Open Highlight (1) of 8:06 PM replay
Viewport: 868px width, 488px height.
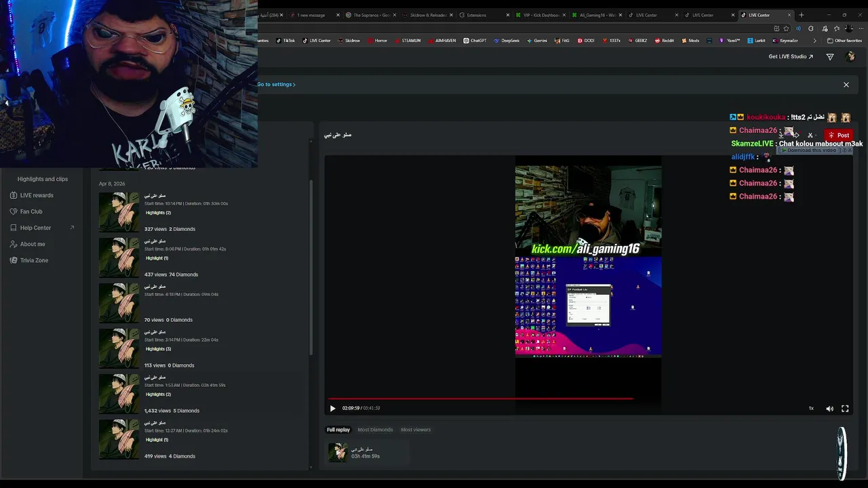coord(157,258)
